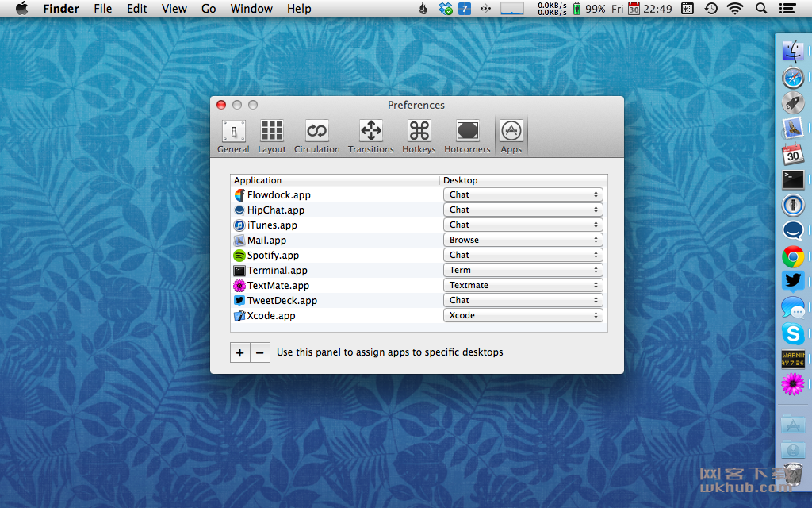This screenshot has width=812, height=508.
Task: Open the Apple menu
Action: [21, 8]
